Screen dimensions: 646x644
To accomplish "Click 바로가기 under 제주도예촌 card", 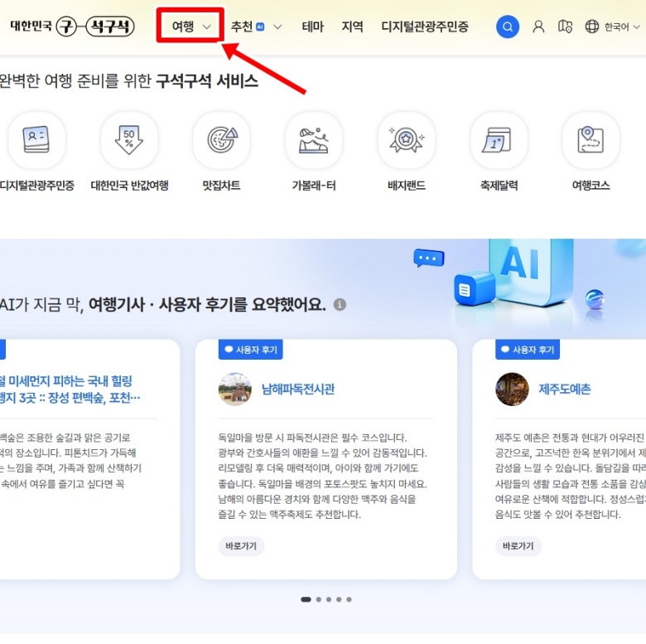I will click(518, 546).
